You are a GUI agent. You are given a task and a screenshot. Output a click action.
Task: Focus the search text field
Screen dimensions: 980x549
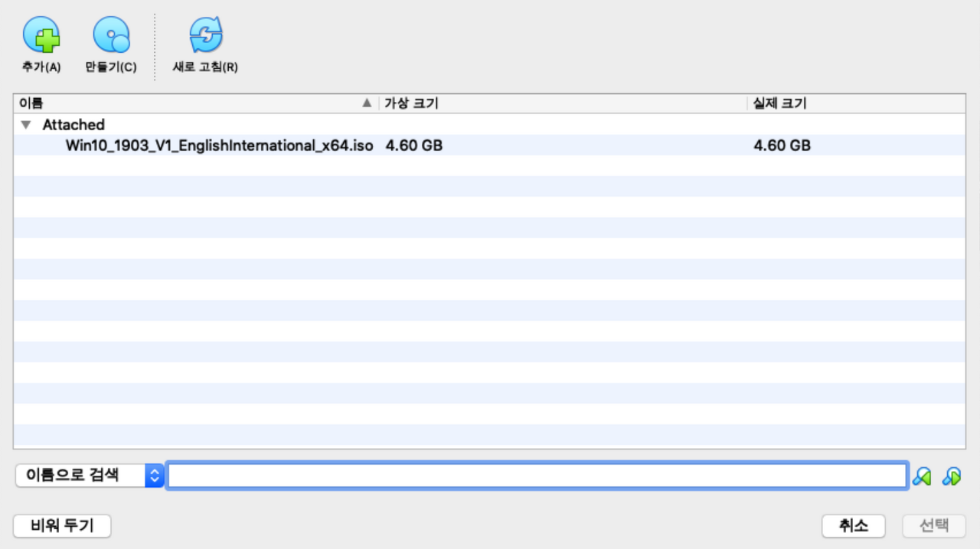point(537,475)
